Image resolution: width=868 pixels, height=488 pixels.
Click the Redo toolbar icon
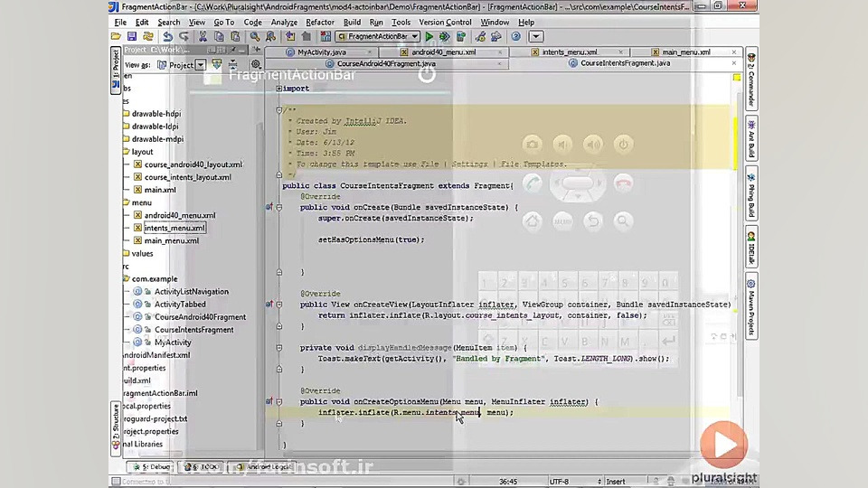[x=184, y=36]
